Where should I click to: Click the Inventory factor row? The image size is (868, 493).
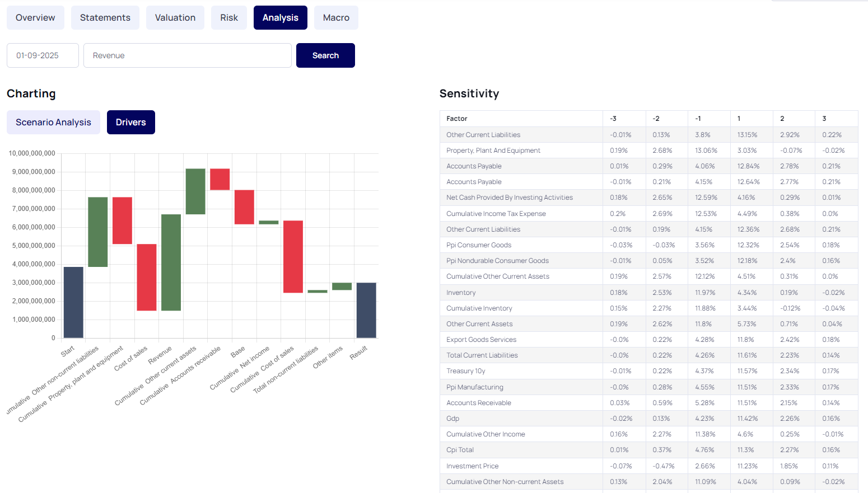coord(648,293)
